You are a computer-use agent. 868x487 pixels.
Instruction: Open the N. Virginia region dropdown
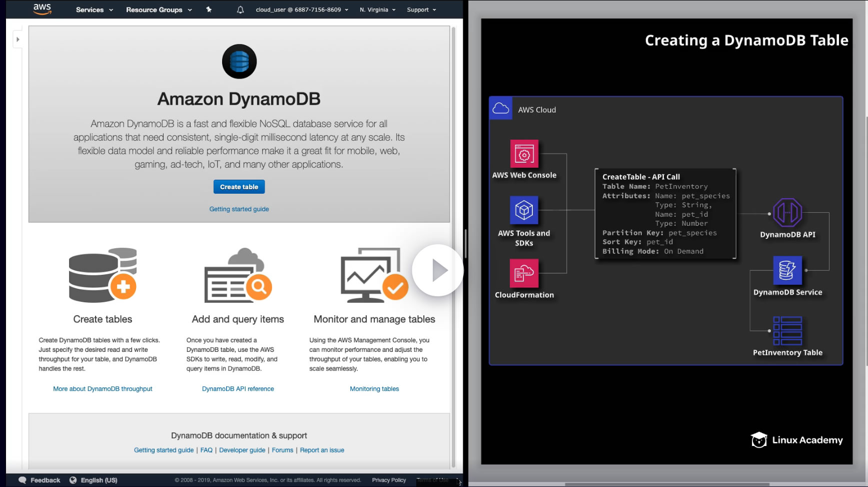tap(378, 10)
